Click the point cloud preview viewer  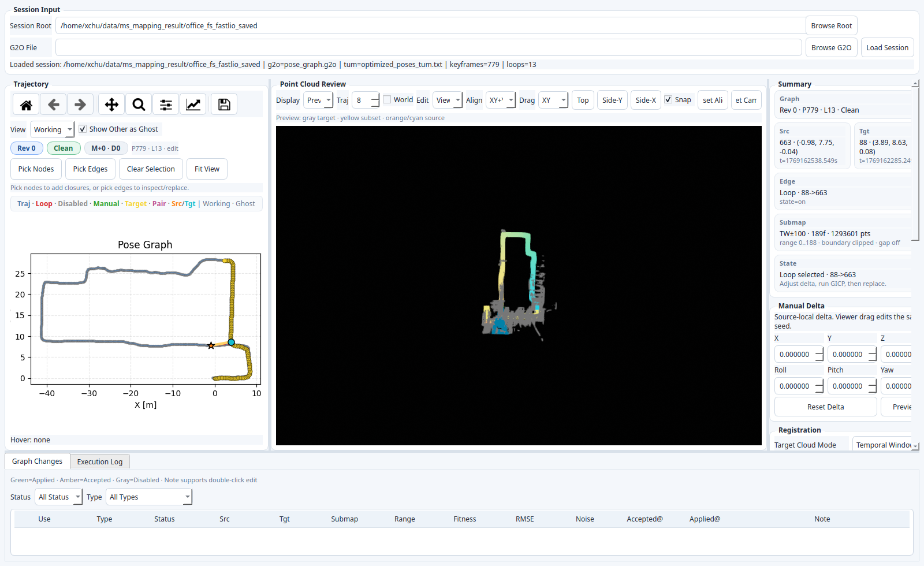[x=519, y=285]
